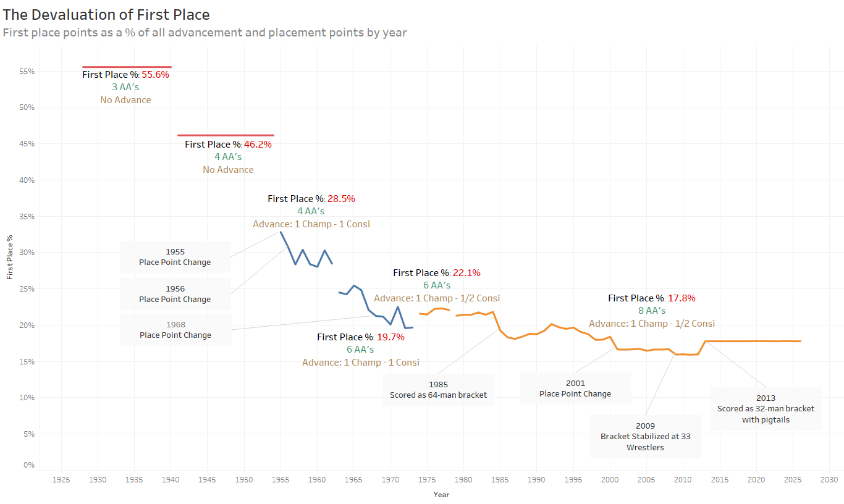This screenshot has height=504, width=844.
Task: Click the flat orange line near 2020
Action: pyautogui.click(x=756, y=341)
